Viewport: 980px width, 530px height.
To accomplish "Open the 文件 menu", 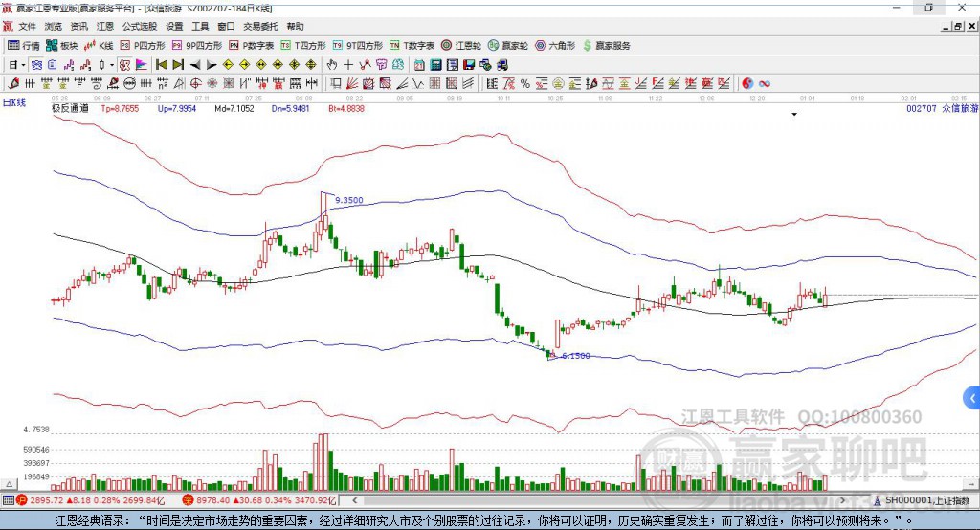I will tap(27, 26).
